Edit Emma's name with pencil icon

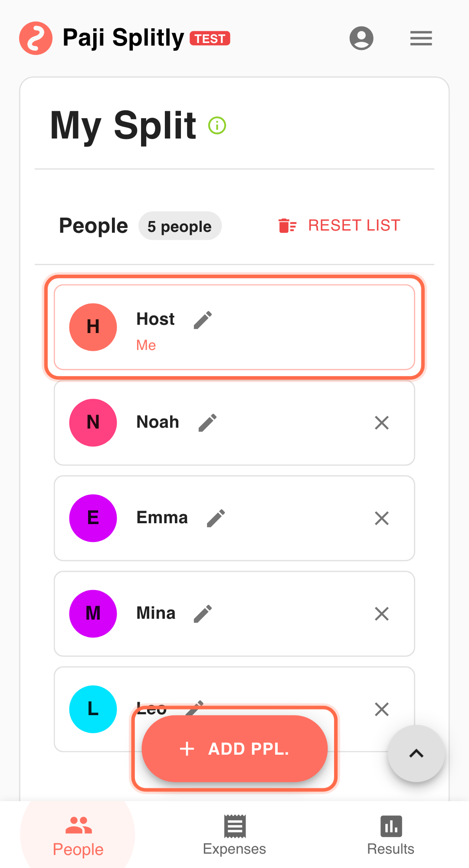coord(216,518)
